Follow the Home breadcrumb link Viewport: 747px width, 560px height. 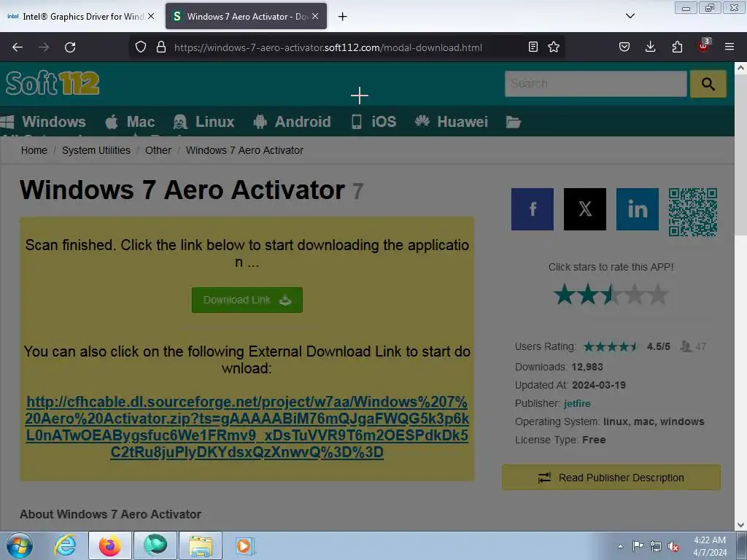pos(34,150)
